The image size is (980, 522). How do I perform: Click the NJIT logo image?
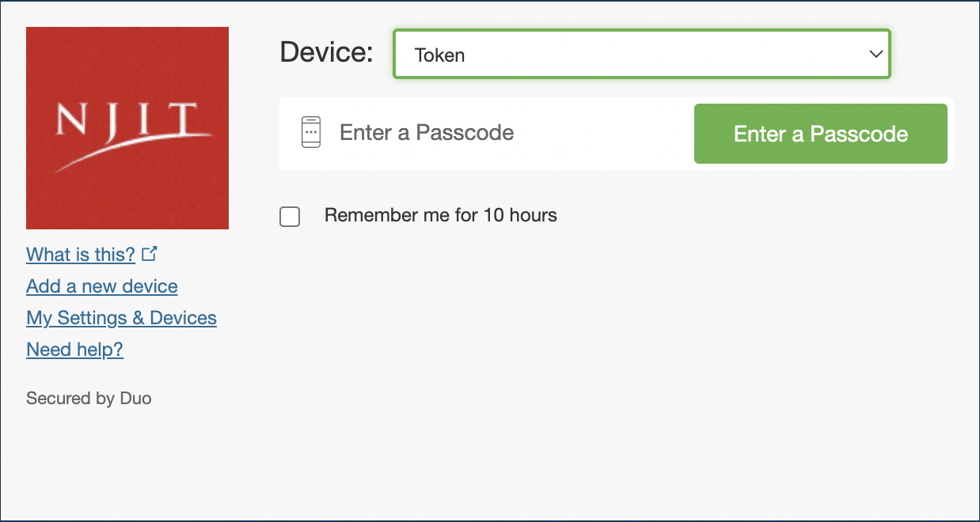coord(127,128)
